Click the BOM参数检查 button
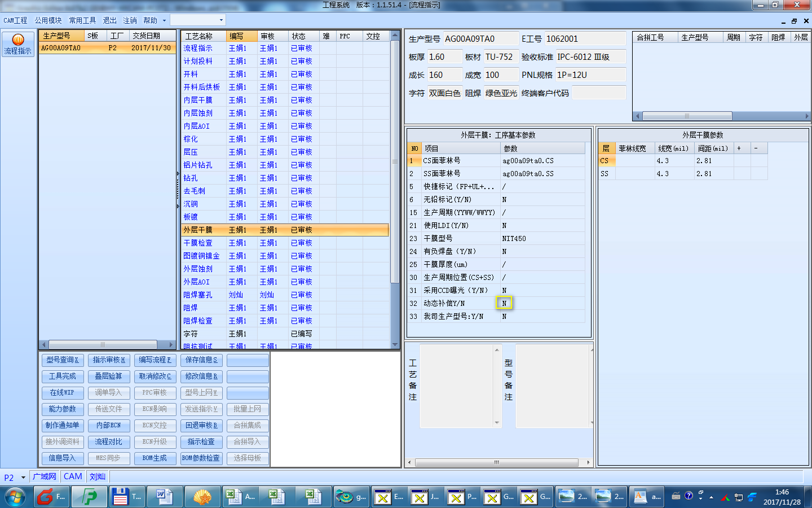812x508 pixels. point(201,458)
